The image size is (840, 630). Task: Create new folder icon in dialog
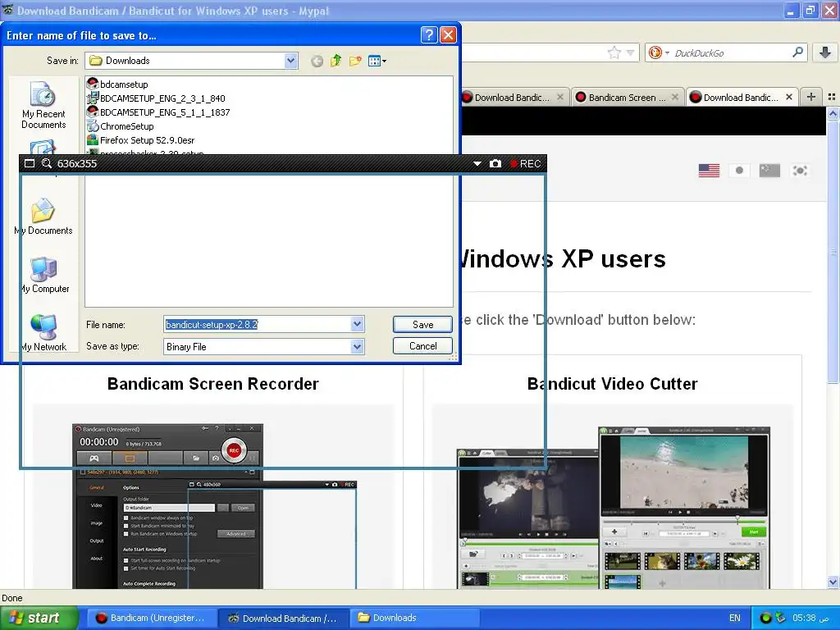[354, 61]
